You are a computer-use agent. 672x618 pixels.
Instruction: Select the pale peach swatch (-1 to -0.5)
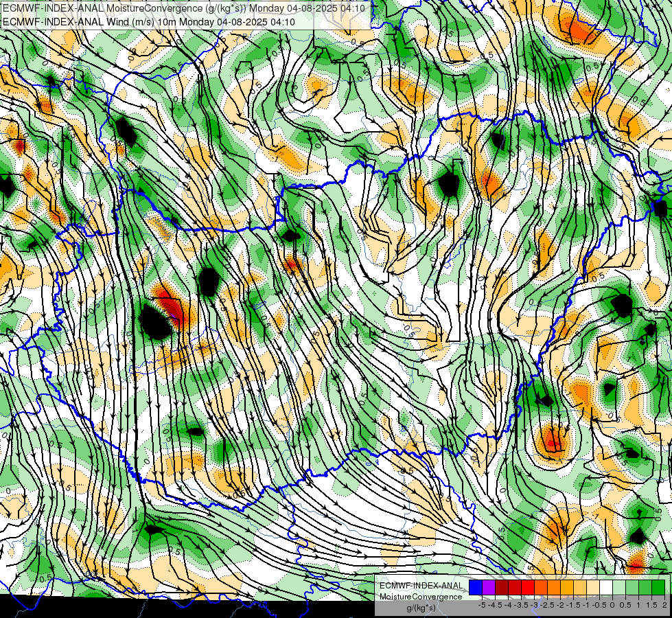point(592,588)
